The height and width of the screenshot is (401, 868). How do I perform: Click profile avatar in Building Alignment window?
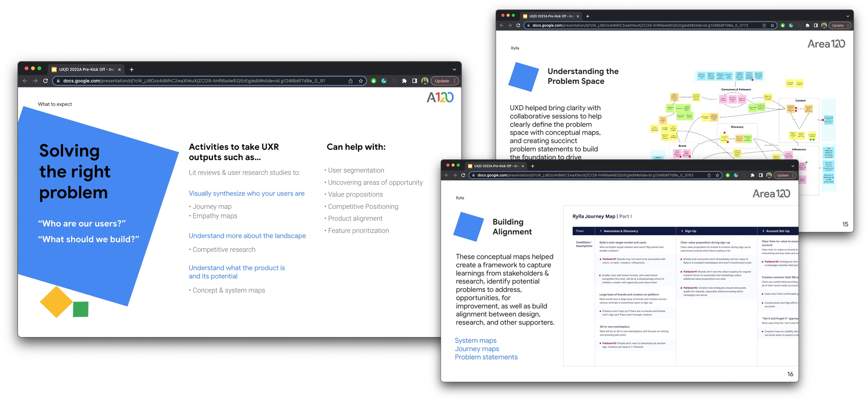769,175
